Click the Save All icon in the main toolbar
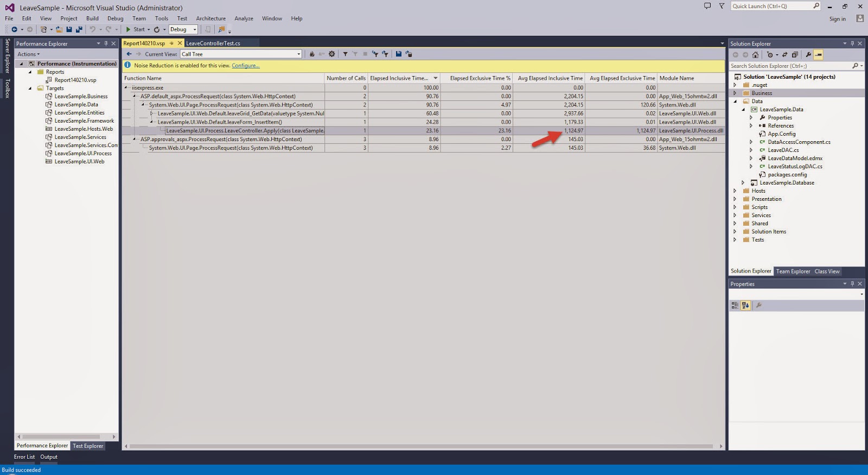This screenshot has height=475, width=868. [79, 29]
